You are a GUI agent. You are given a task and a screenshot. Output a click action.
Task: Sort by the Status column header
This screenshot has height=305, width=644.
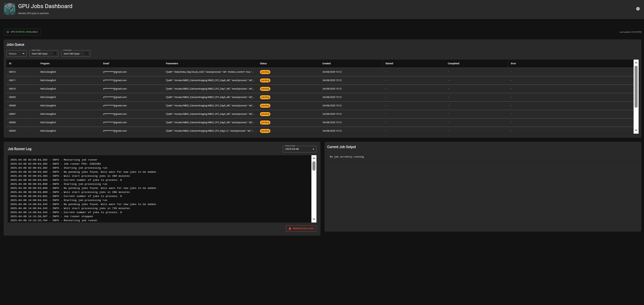pos(263,63)
